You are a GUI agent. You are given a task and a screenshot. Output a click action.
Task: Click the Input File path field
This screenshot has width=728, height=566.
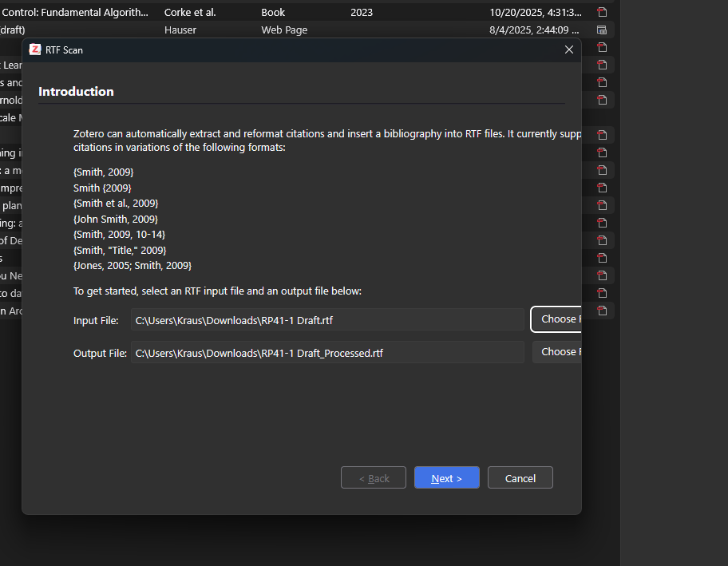328,320
